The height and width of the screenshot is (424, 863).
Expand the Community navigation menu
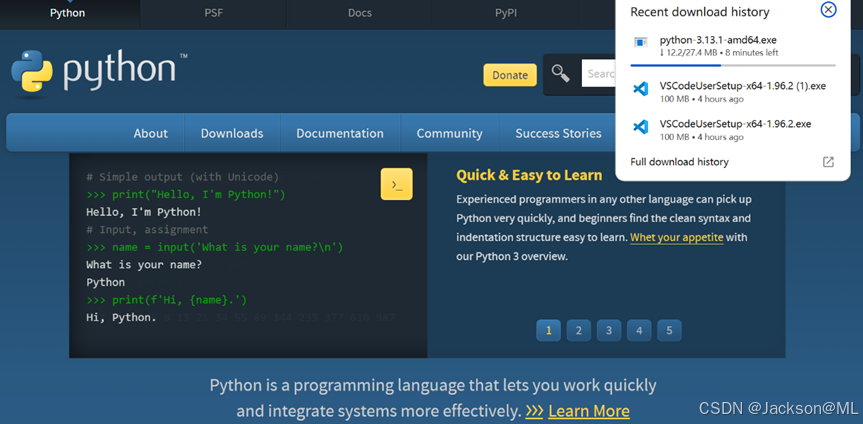tap(449, 133)
